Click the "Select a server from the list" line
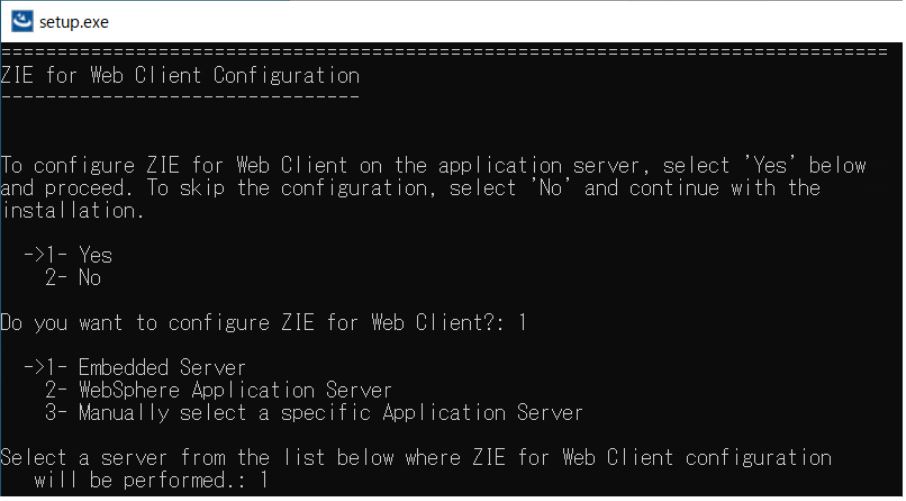Image resolution: width=906 pixels, height=501 pixels. (415, 457)
